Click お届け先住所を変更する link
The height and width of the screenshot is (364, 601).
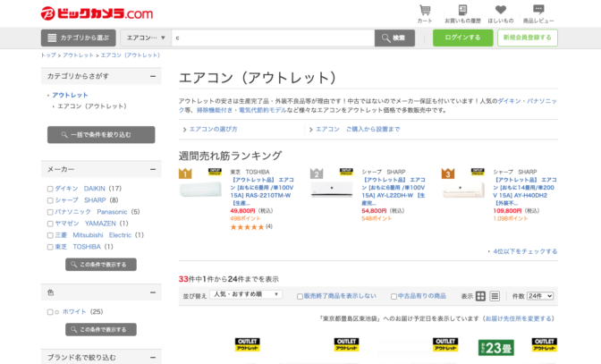(519, 318)
